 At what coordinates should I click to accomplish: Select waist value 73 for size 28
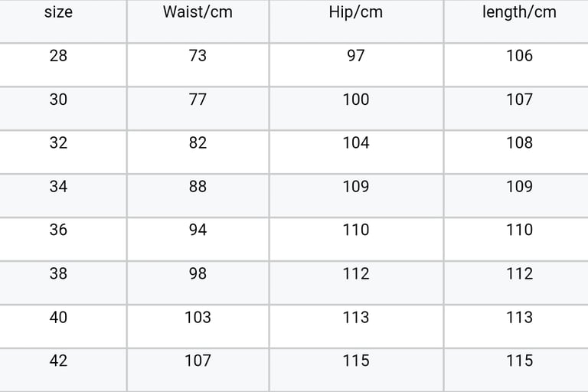coord(198,56)
